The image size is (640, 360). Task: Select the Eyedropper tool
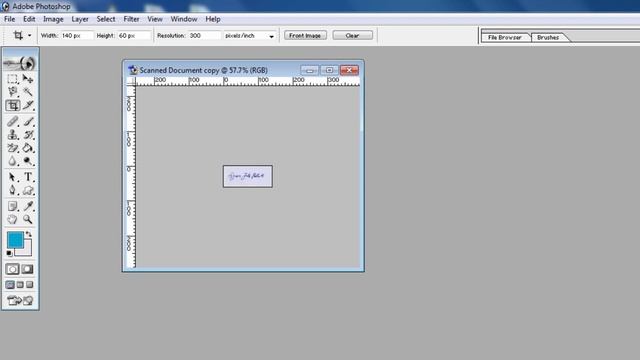(x=28, y=206)
